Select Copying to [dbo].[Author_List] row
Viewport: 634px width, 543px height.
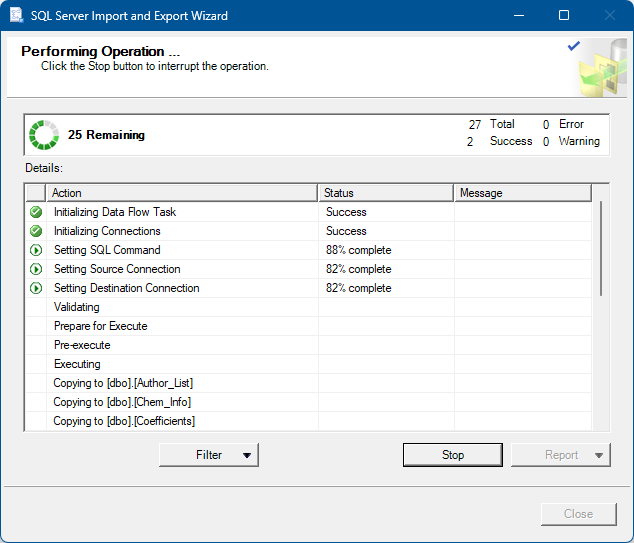309,383
